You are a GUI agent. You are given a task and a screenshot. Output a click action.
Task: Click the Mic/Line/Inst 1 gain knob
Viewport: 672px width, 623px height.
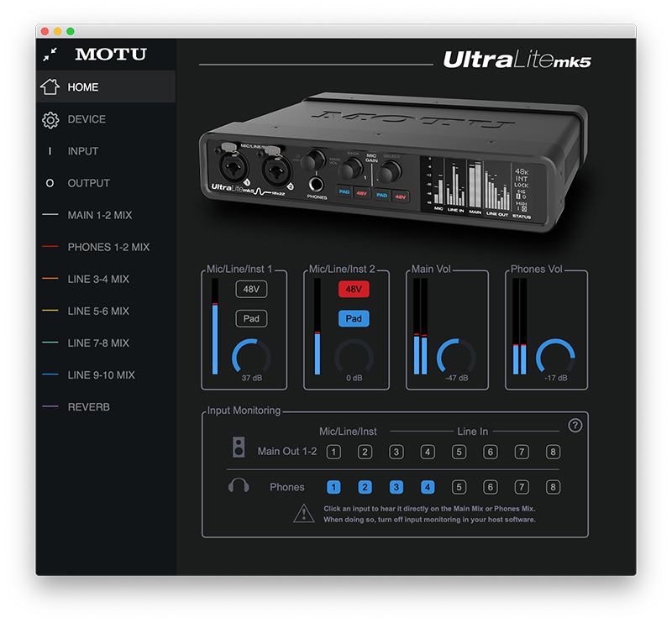251,357
